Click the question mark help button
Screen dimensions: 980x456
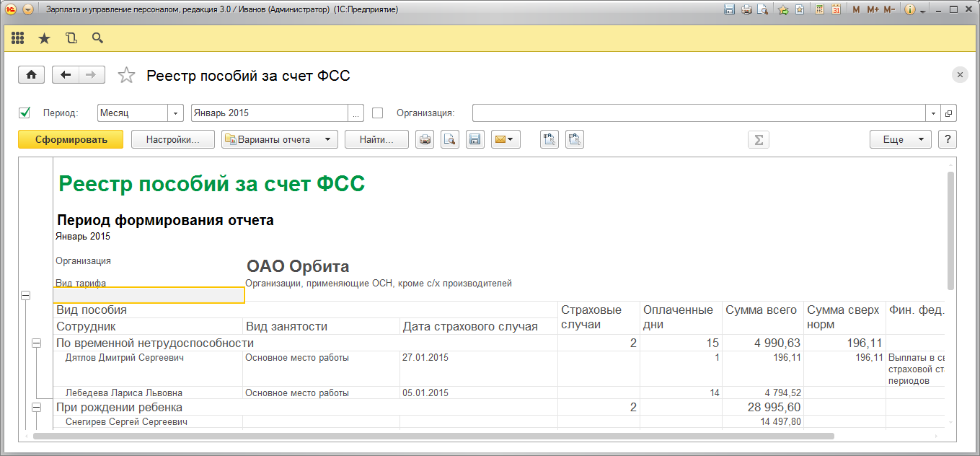coord(948,140)
